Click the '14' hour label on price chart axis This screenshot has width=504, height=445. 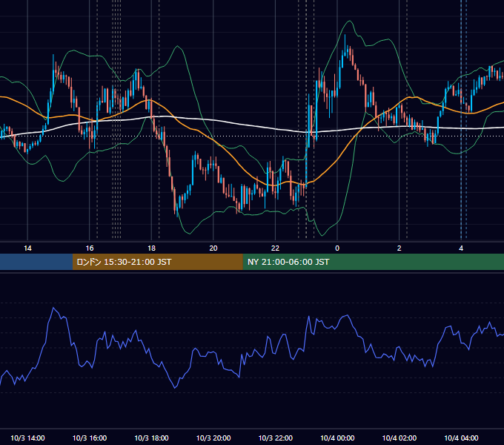[27, 248]
